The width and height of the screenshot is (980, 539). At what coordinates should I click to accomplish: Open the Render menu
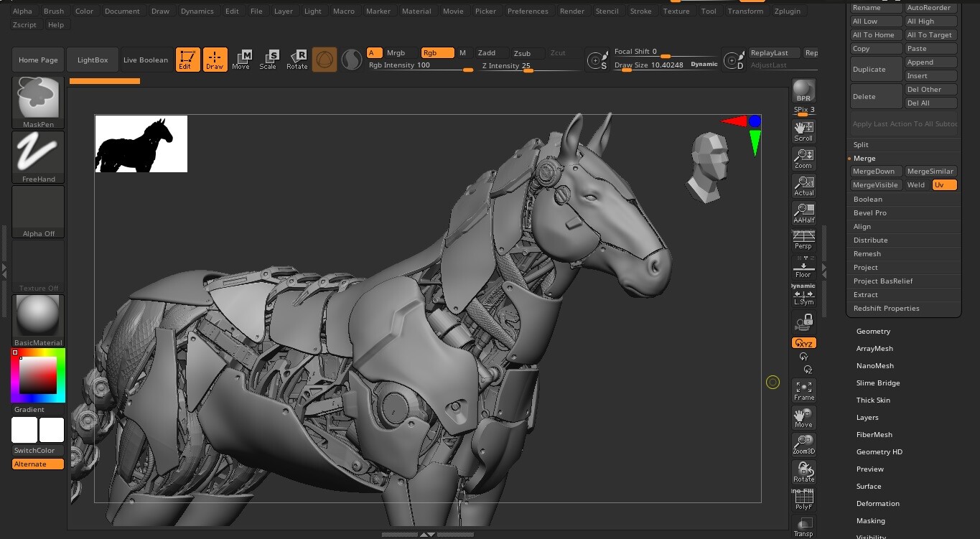pos(572,11)
